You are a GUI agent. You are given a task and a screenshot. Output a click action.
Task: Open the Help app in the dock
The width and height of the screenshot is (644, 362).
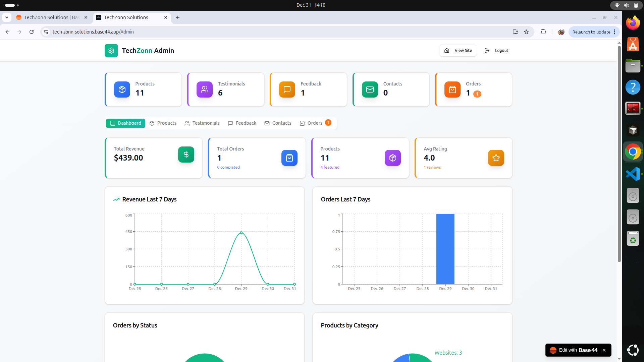click(633, 87)
